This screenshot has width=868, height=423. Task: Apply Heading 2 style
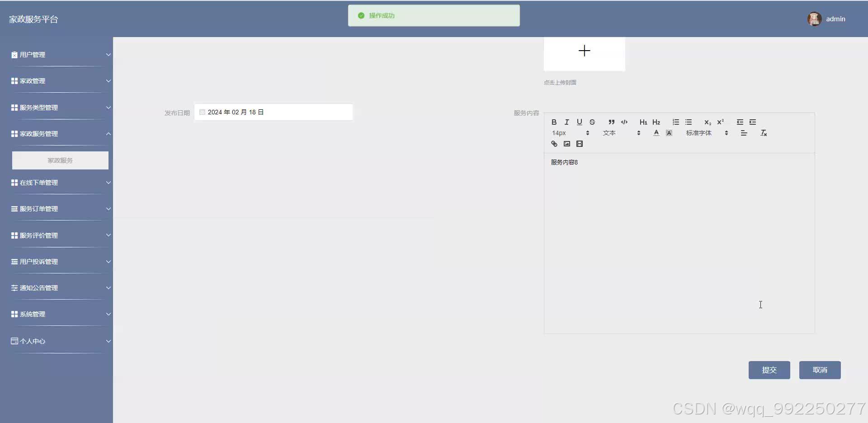[656, 122]
